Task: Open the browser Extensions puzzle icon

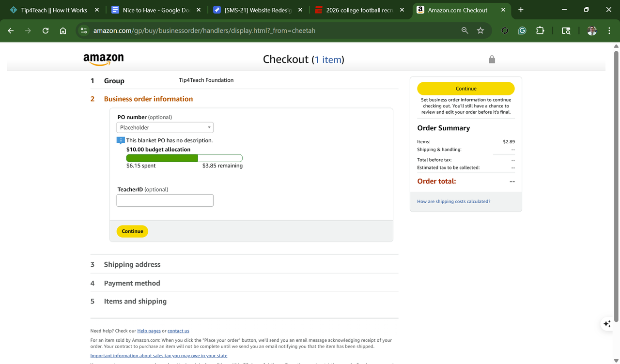Action: 540,30
